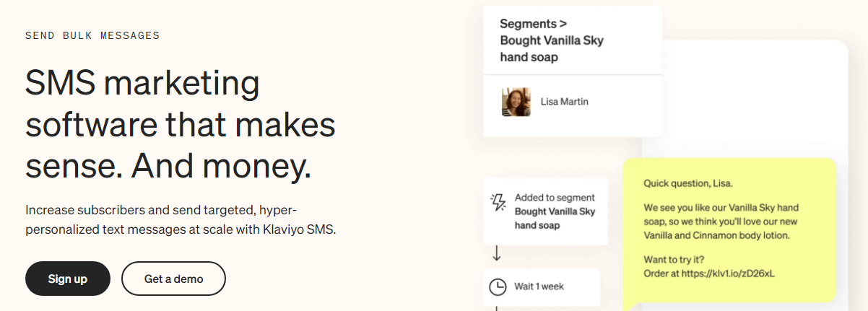
Task: Click the Want to try it? text
Action: (673, 259)
